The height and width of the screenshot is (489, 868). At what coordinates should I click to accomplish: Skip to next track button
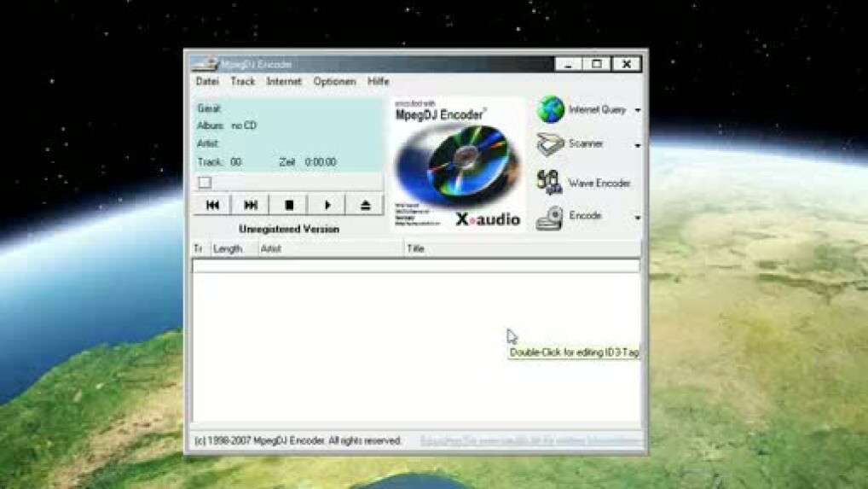251,205
